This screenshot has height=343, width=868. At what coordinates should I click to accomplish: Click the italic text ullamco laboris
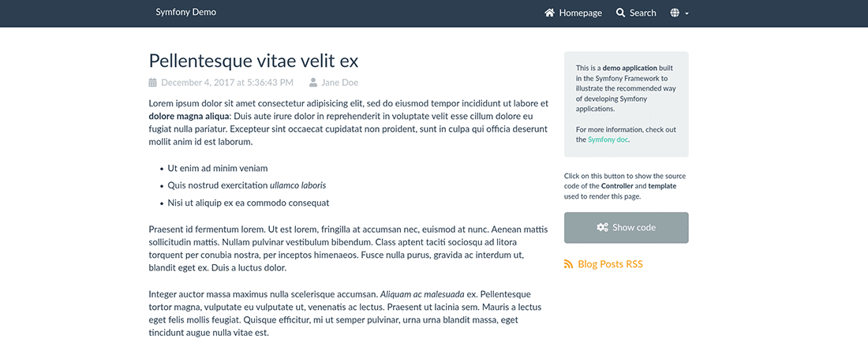297,185
